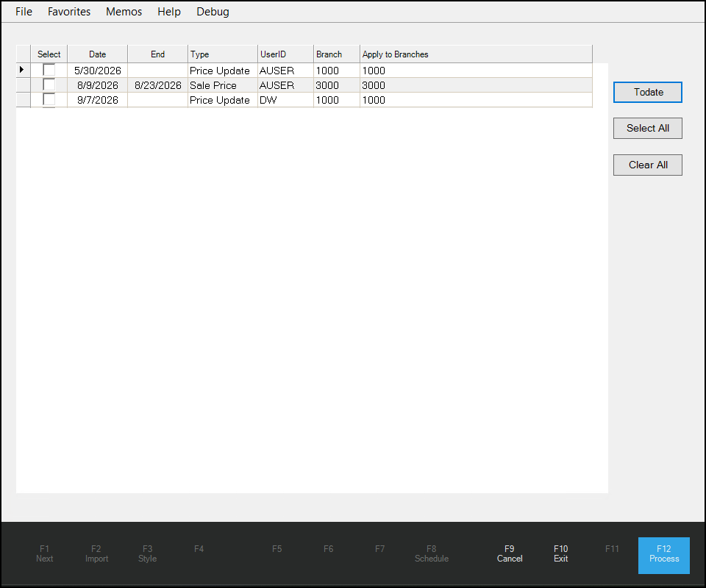Open the File menu
The height and width of the screenshot is (588, 706).
24,11
